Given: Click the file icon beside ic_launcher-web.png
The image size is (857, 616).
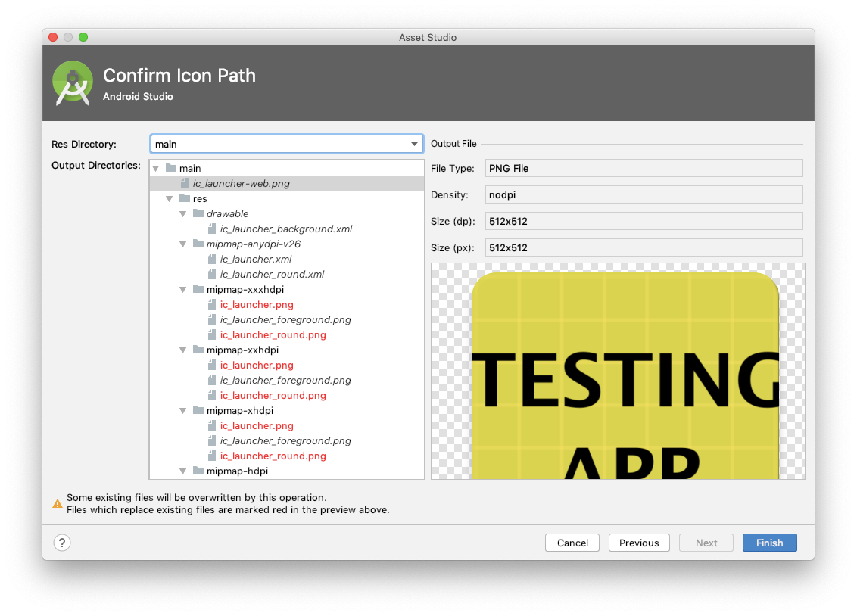Looking at the screenshot, I should pyautogui.click(x=184, y=183).
